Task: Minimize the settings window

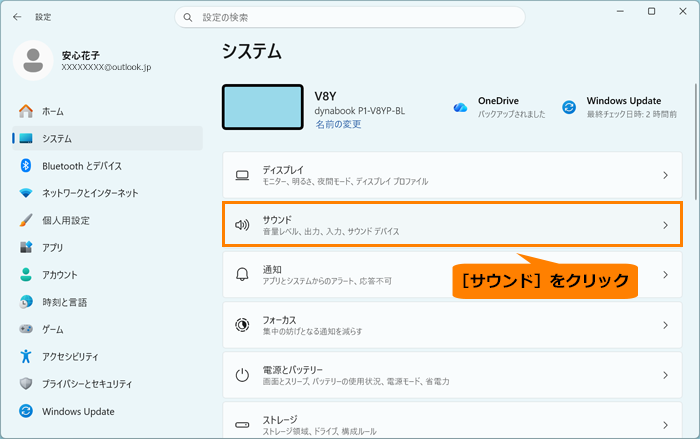Action: (x=620, y=12)
